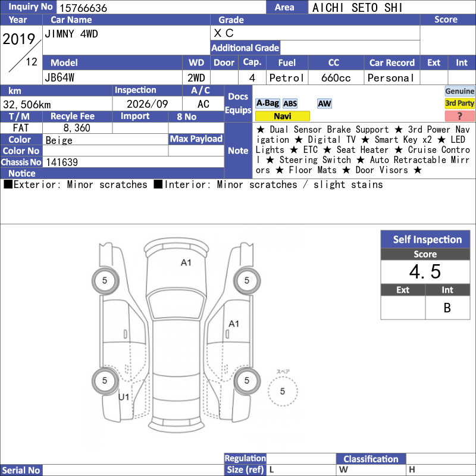This screenshot has height=476, width=476.
Task: Click the ABS equipment badge
Action: [290, 104]
